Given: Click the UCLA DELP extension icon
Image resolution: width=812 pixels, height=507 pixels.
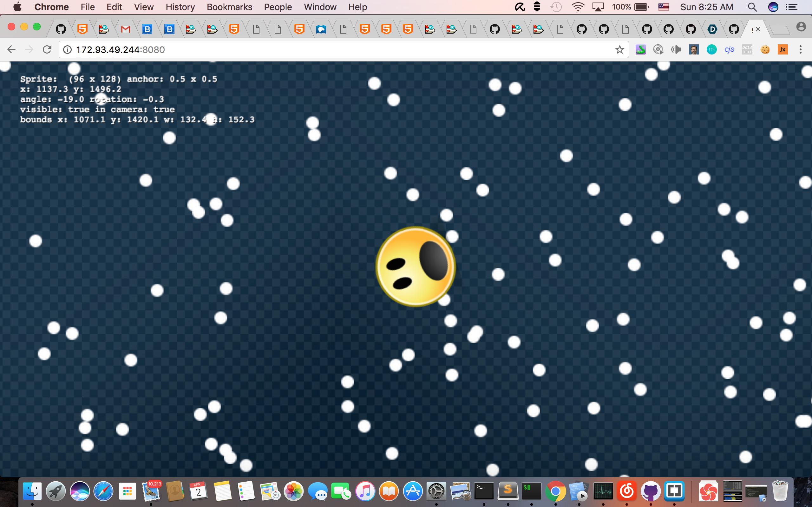Looking at the screenshot, I should [x=747, y=50].
